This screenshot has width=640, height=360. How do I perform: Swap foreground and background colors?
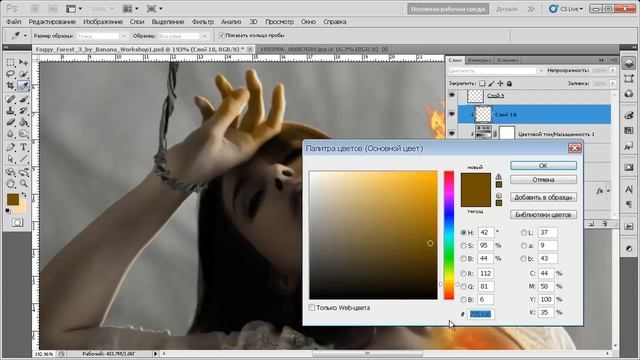pos(24,195)
